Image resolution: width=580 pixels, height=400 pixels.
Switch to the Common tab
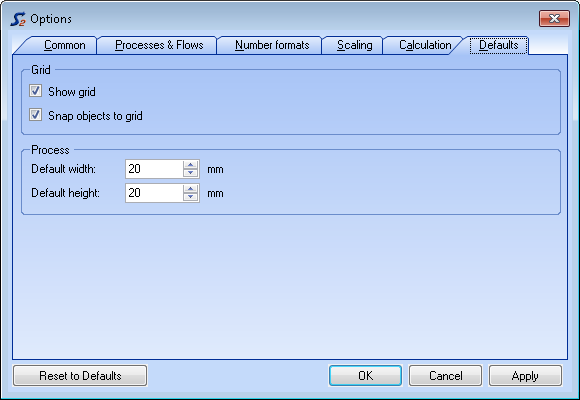(x=64, y=45)
